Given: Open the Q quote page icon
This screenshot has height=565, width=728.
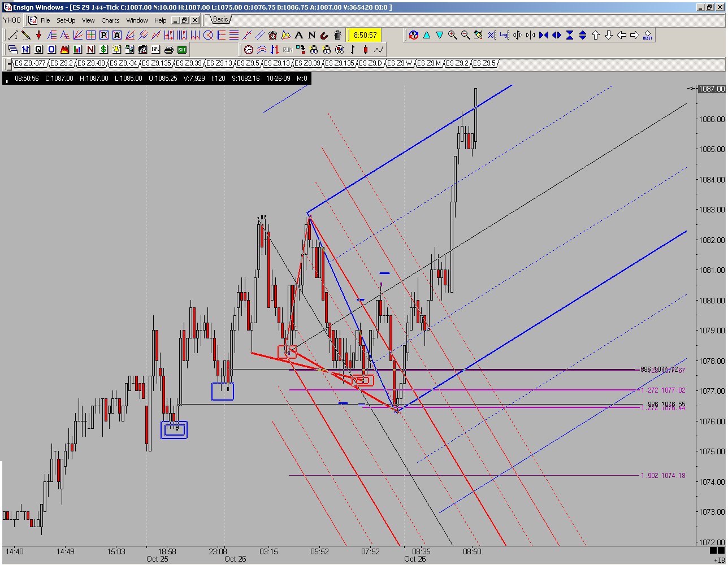Looking at the screenshot, I should (38, 49).
